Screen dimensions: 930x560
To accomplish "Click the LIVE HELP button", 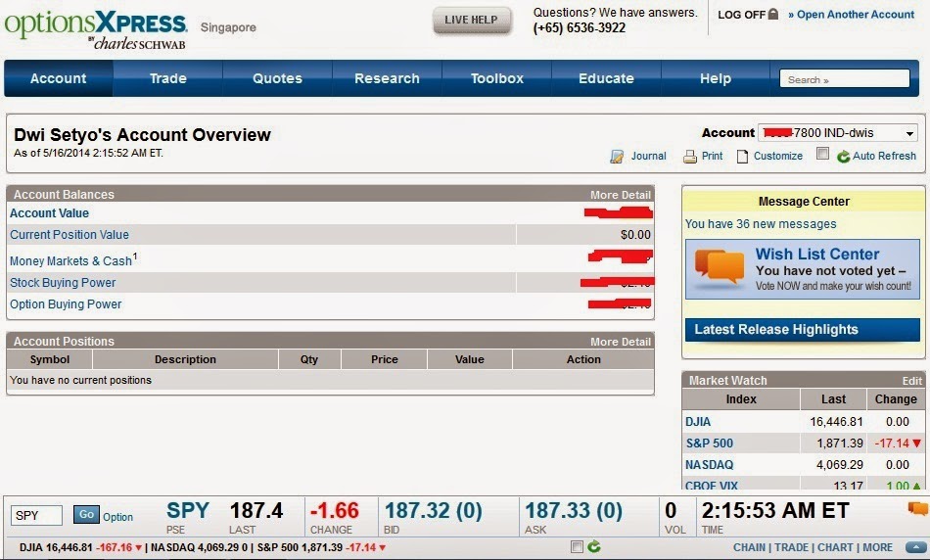I will click(472, 21).
